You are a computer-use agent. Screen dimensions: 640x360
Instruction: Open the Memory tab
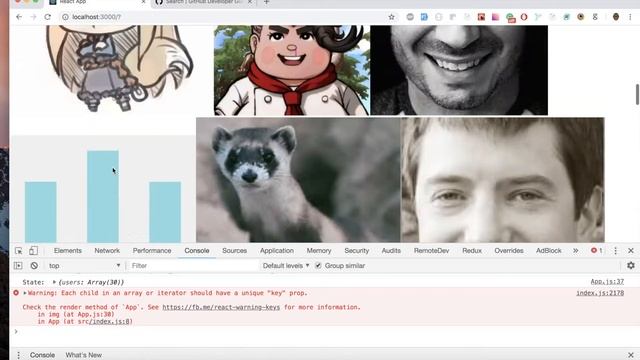(319, 251)
